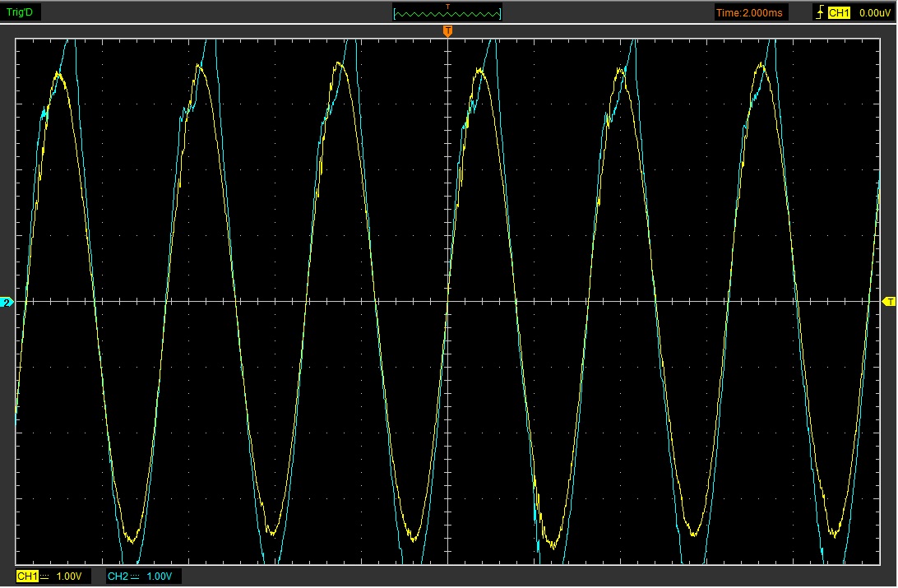
Task: Click the small T marker in waveform overview
Action: point(447,7)
